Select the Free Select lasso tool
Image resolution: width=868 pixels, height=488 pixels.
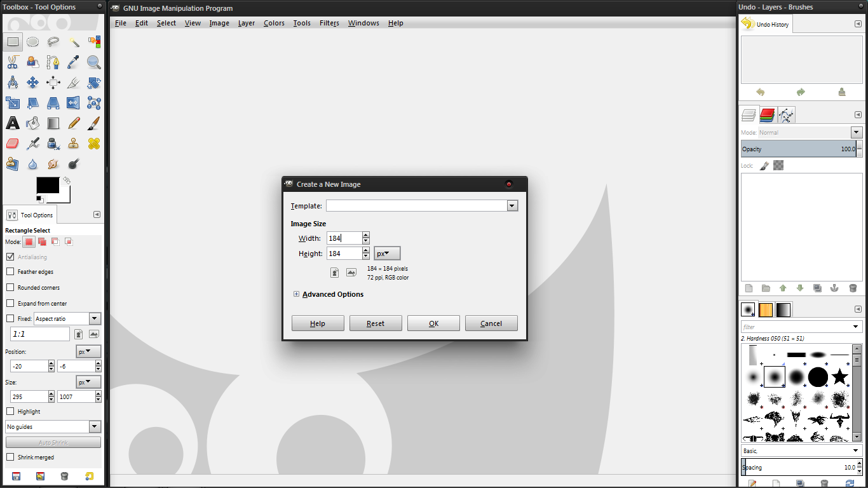coord(53,42)
